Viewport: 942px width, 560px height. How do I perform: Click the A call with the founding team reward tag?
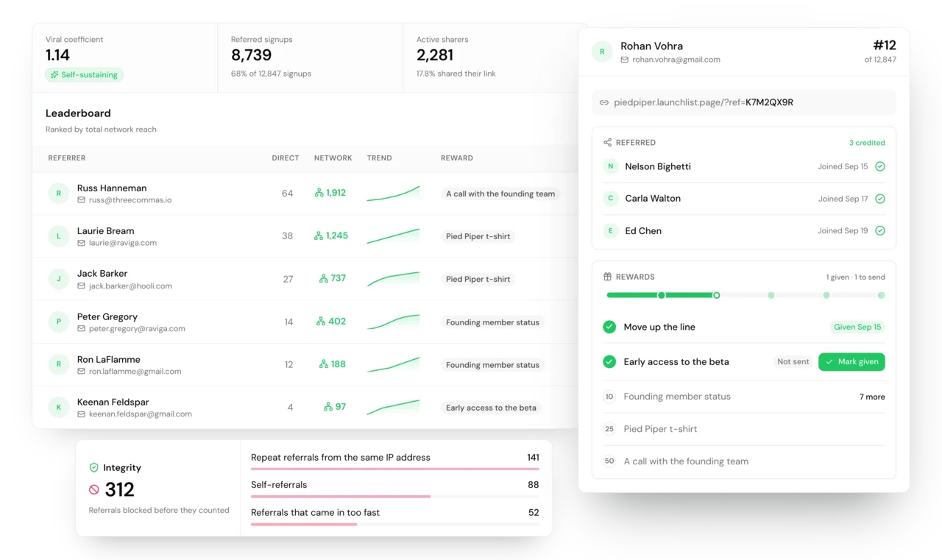tap(500, 194)
